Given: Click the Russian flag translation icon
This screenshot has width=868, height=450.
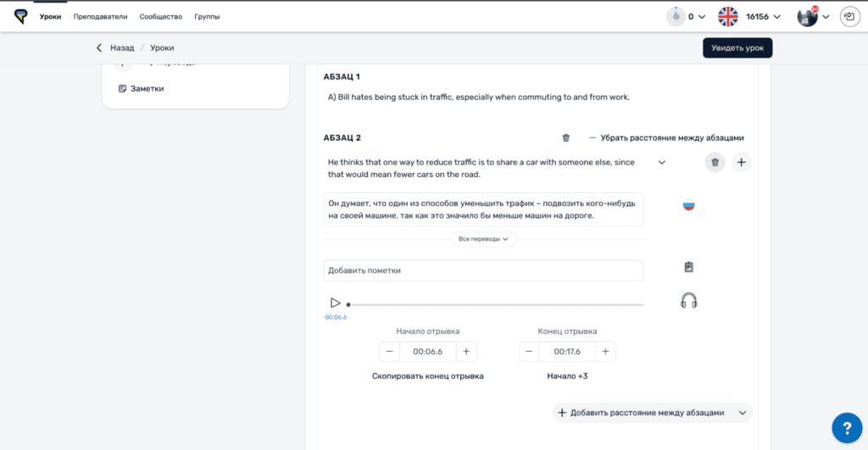Looking at the screenshot, I should [x=688, y=205].
